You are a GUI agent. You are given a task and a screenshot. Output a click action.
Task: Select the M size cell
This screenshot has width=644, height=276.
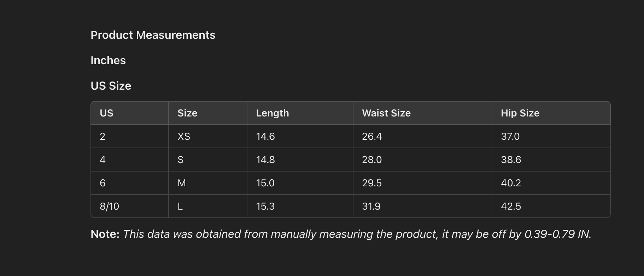(182, 183)
